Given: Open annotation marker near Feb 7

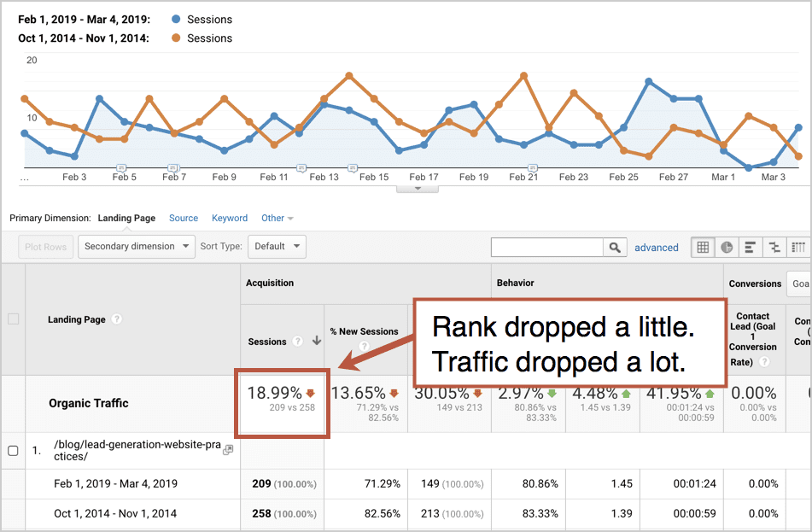Looking at the screenshot, I should coord(173,168).
